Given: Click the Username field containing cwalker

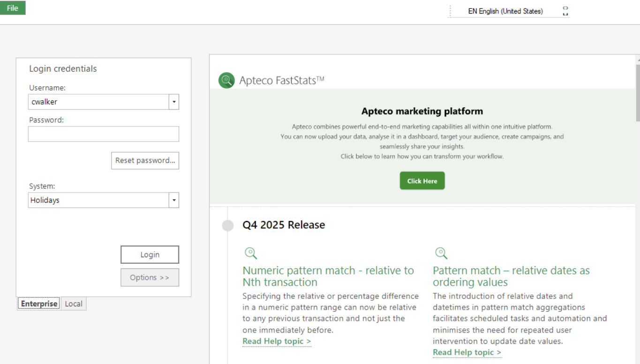Looking at the screenshot, I should 98,102.
